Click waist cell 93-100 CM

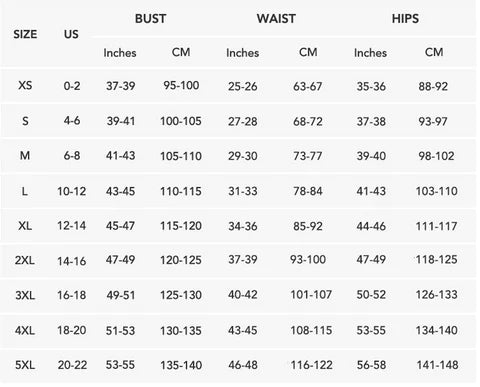[x=308, y=259]
